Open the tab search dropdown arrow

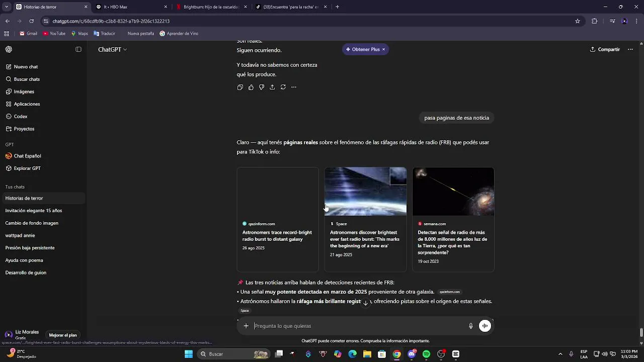pyautogui.click(x=7, y=7)
